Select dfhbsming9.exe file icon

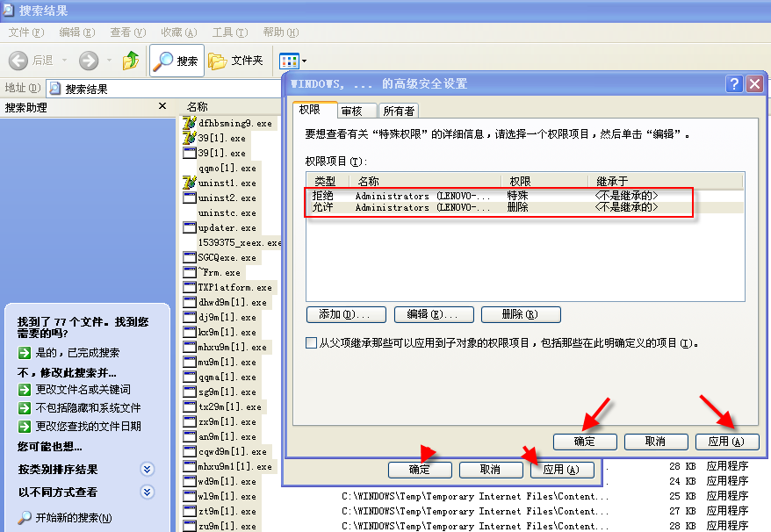[x=190, y=123]
